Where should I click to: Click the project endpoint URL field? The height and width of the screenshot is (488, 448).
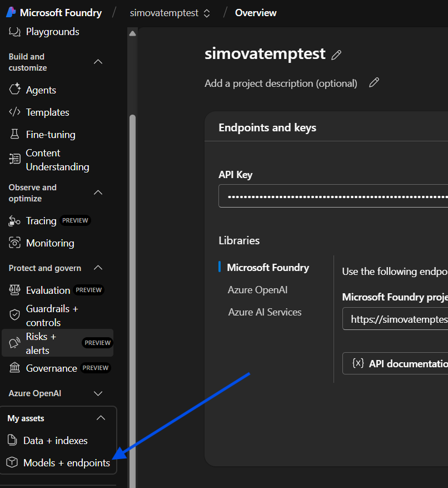pos(395,319)
